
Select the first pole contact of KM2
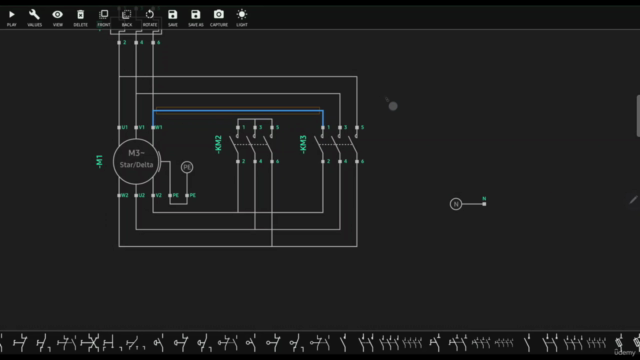tap(235, 144)
